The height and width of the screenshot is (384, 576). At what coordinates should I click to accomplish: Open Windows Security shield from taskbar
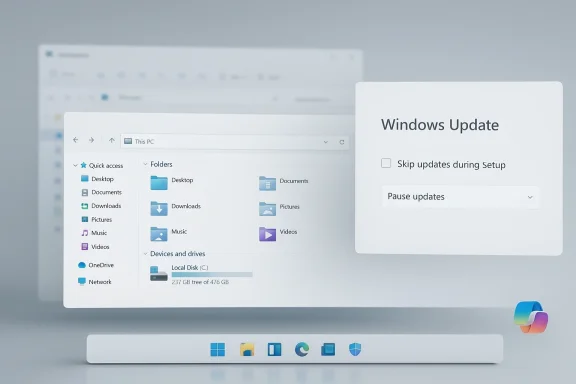coord(355,349)
